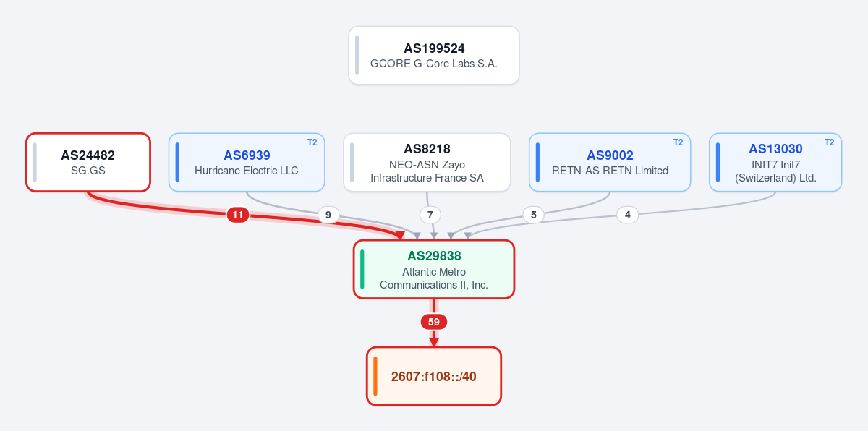Click the orange bar on prefix node
This screenshot has height=431, width=868.
(x=375, y=376)
